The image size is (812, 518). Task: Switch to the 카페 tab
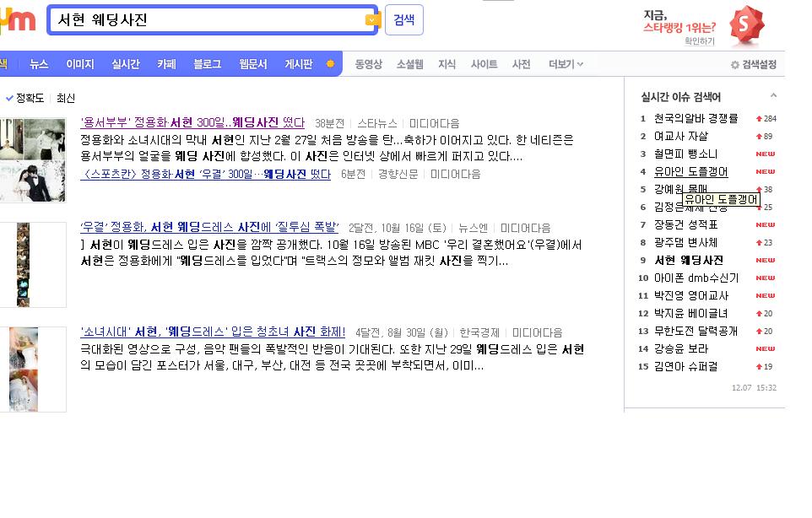tap(166, 64)
